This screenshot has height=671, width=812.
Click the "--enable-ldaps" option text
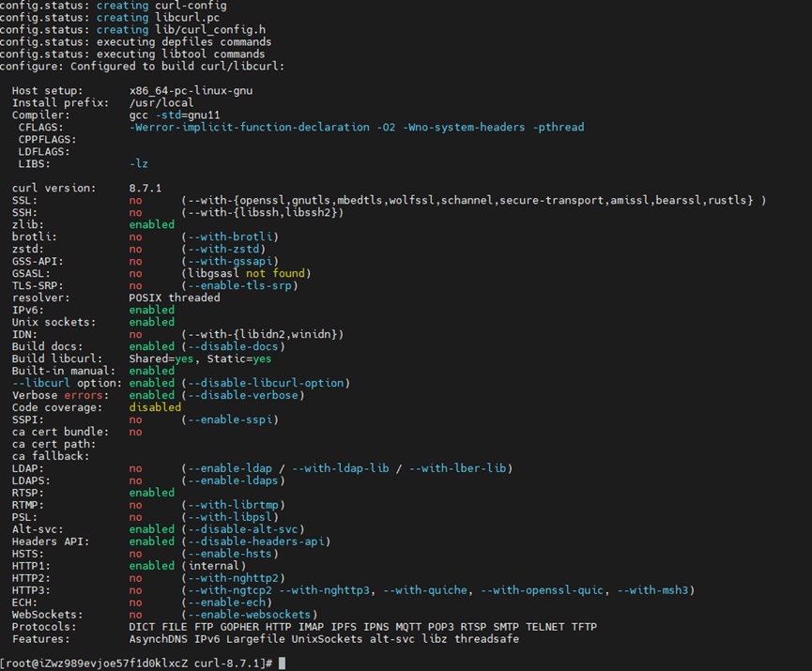[233, 480]
